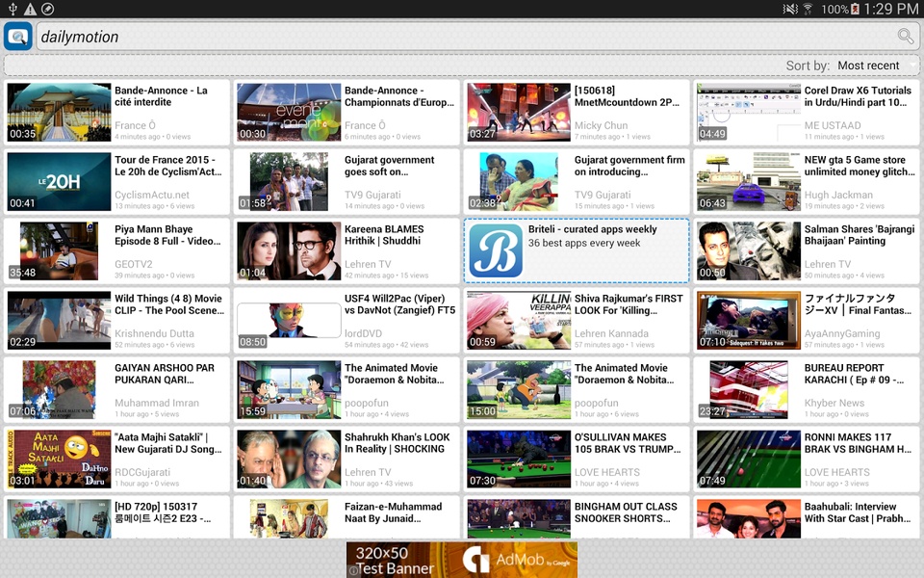Open BINGHAM OUT CLASS SNOOKER thumbnail
924x578 pixels.
[x=519, y=518]
